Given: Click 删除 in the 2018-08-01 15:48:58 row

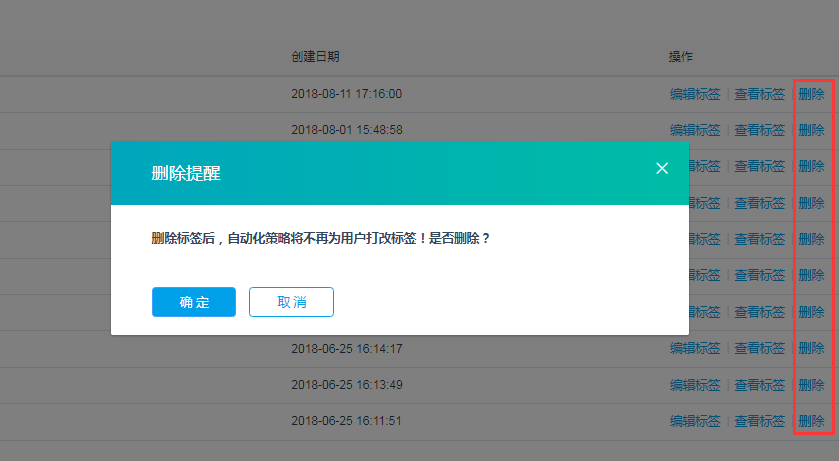Looking at the screenshot, I should pyautogui.click(x=811, y=130).
